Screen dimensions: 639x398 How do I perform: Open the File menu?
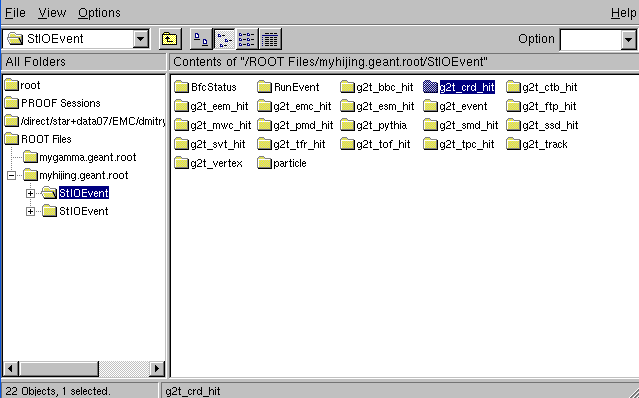pos(15,13)
